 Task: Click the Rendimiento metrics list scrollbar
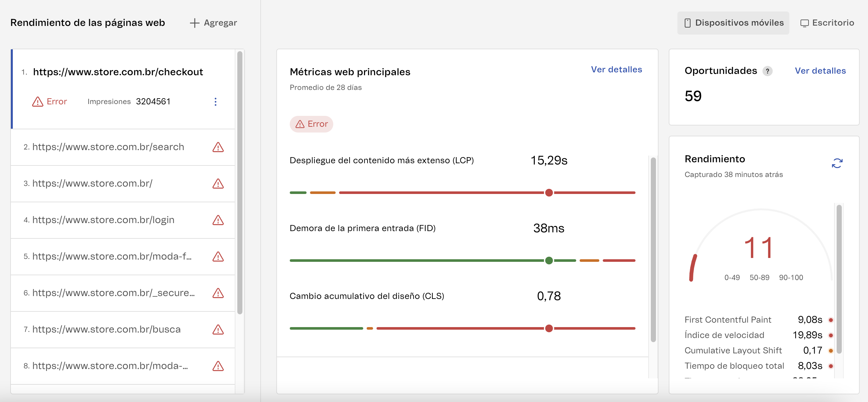tap(839, 278)
